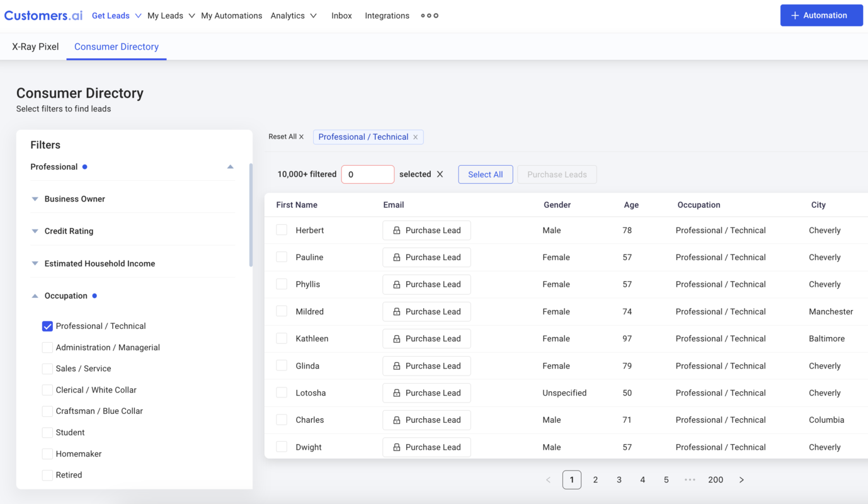This screenshot has height=504, width=868.
Task: Click the Select All button
Action: [x=485, y=174]
